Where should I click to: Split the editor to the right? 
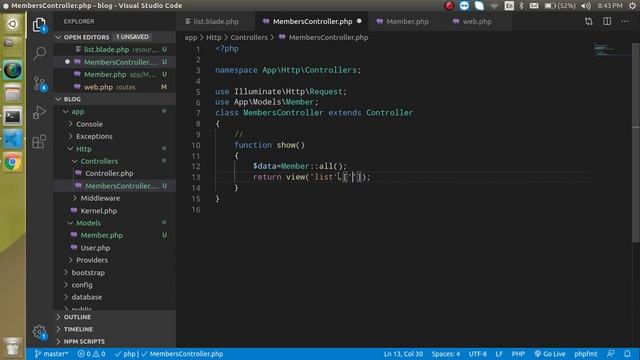pos(607,21)
